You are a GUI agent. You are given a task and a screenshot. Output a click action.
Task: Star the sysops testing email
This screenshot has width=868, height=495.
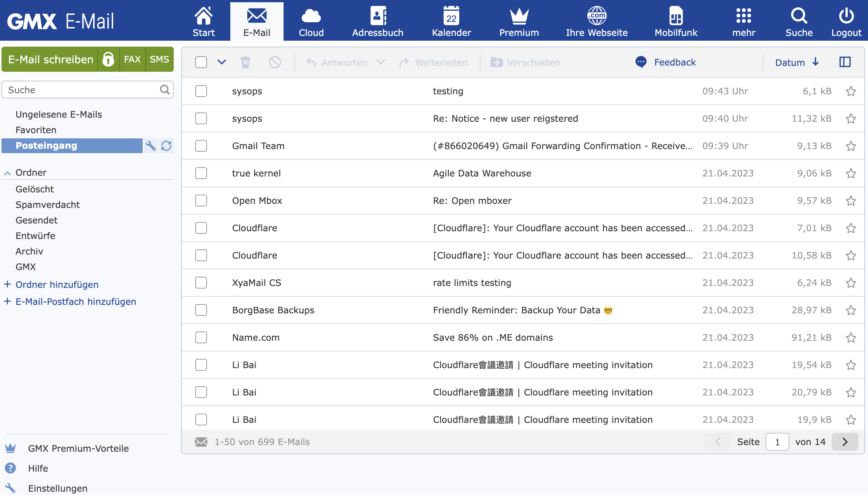tap(851, 91)
